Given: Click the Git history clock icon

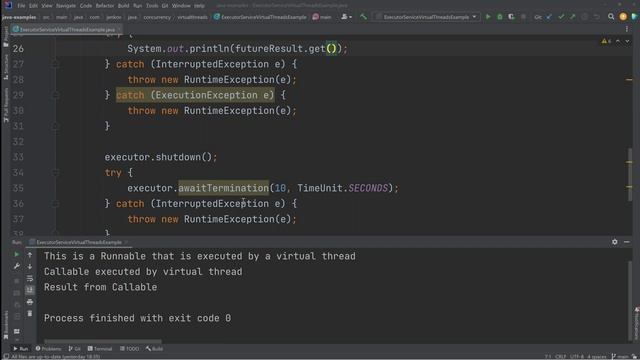Looking at the screenshot, I should [x=584, y=17].
